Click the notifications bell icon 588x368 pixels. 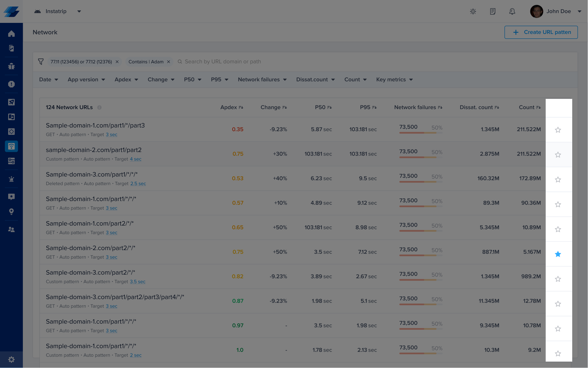(x=512, y=11)
